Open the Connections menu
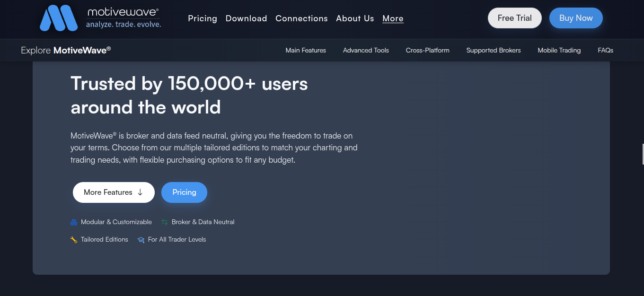Screen dimensions: 644x296 [301, 18]
